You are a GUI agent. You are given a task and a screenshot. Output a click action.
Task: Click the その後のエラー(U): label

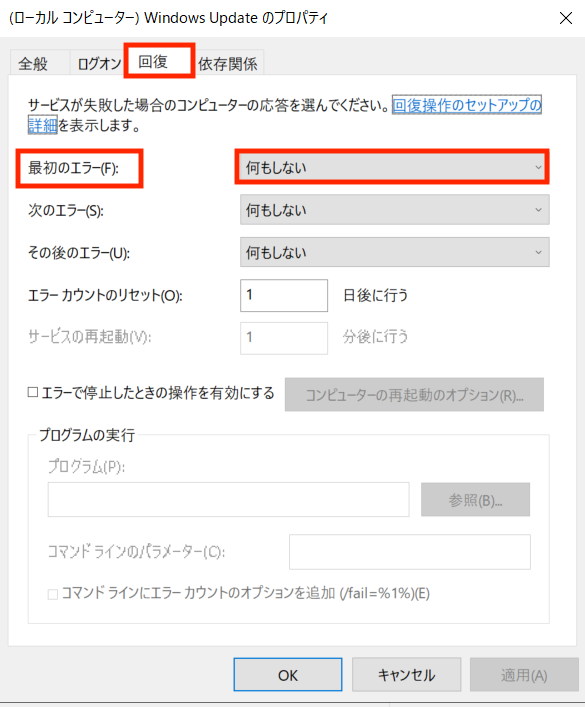point(79,252)
